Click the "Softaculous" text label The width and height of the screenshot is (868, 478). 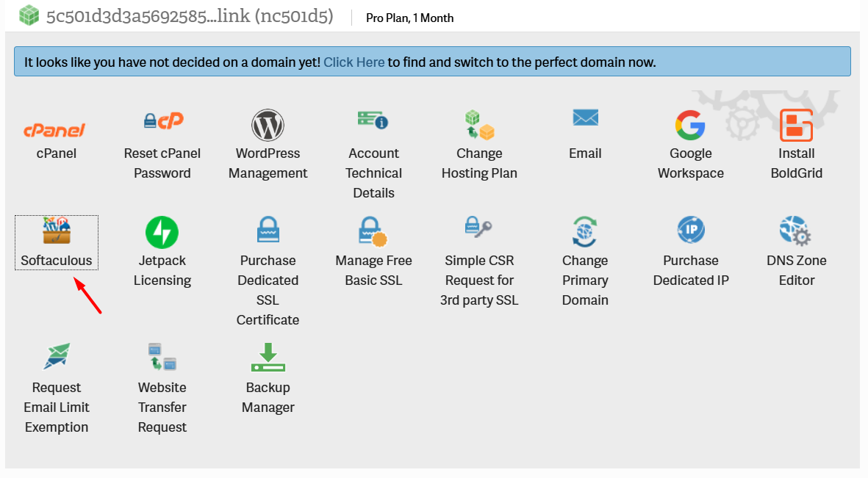(57, 261)
